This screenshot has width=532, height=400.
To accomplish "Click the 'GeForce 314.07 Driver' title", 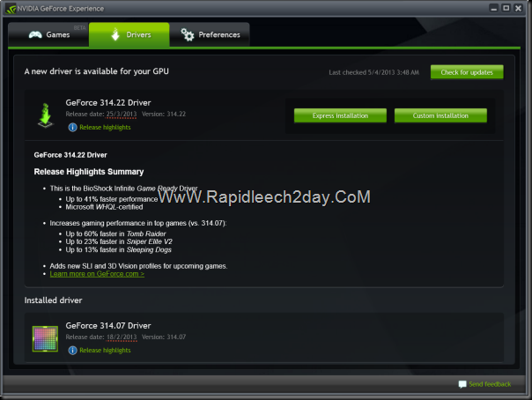I will click(x=108, y=326).
